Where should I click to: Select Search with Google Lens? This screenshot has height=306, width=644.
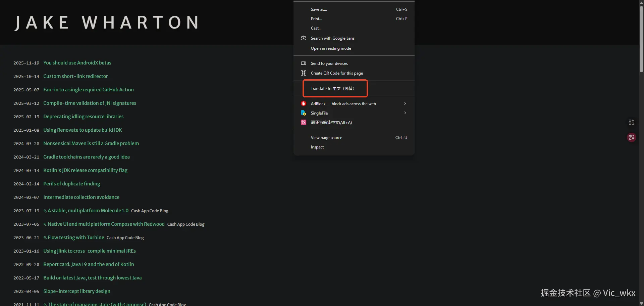354,38
